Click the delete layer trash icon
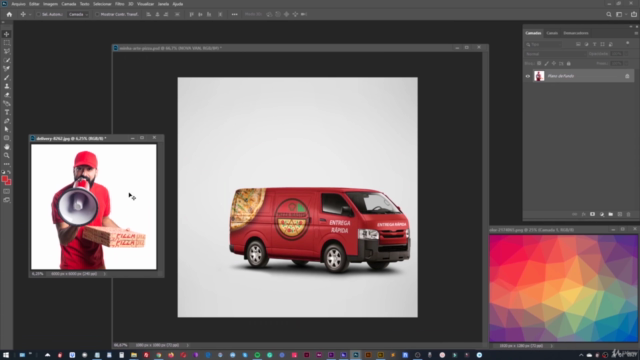The image size is (640, 360). coord(629,214)
